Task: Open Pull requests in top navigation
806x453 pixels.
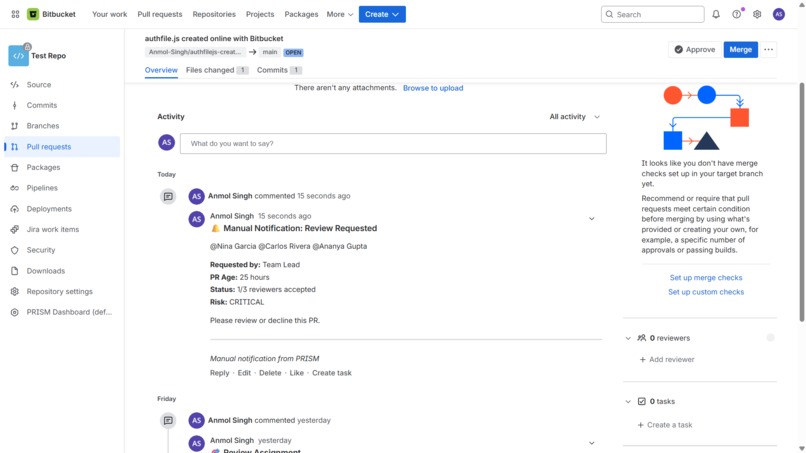Action: pyautogui.click(x=159, y=14)
